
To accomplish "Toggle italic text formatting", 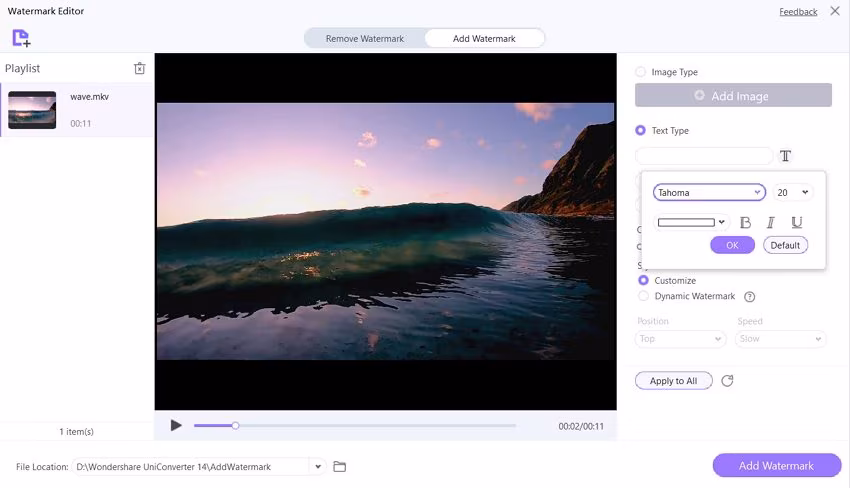I will 770,222.
